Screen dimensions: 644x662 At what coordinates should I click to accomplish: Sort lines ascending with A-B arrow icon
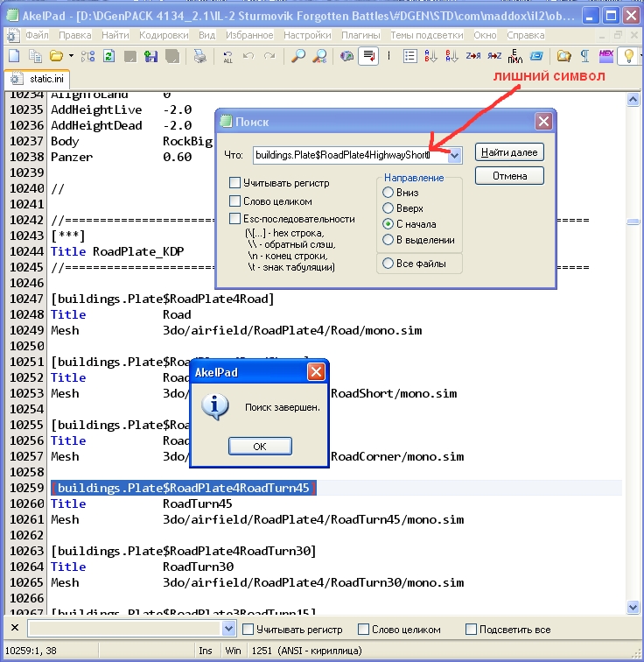(430, 56)
